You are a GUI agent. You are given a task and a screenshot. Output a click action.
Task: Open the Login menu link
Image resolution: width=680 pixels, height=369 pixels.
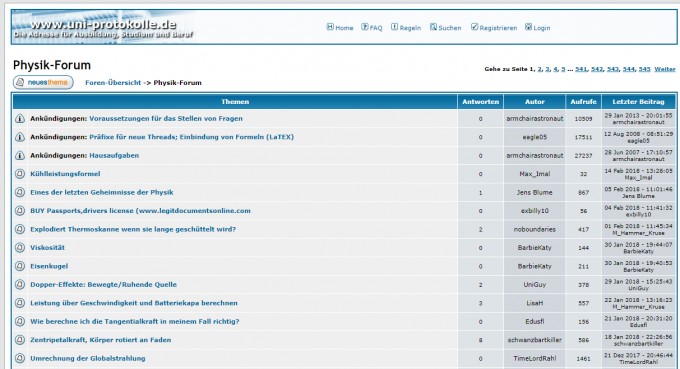(542, 28)
